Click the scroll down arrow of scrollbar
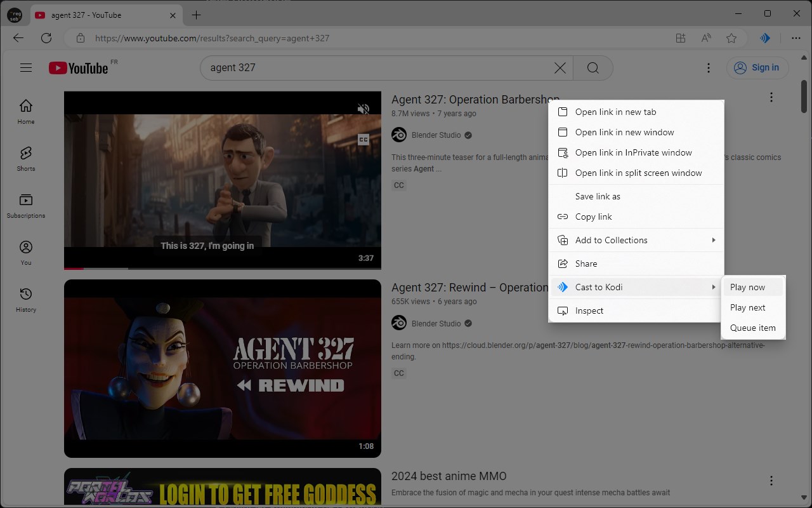 click(x=804, y=498)
